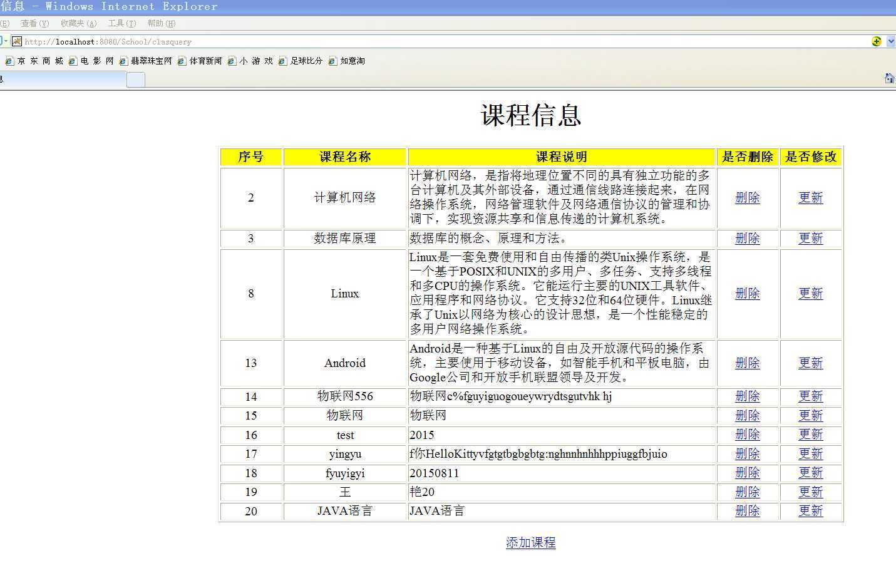Delete the fyuyigyi course

coord(748,473)
